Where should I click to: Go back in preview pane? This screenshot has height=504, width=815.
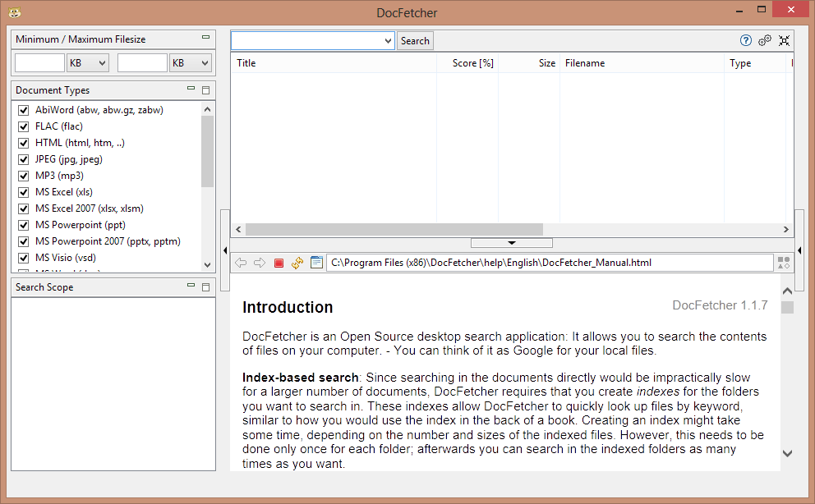point(241,263)
